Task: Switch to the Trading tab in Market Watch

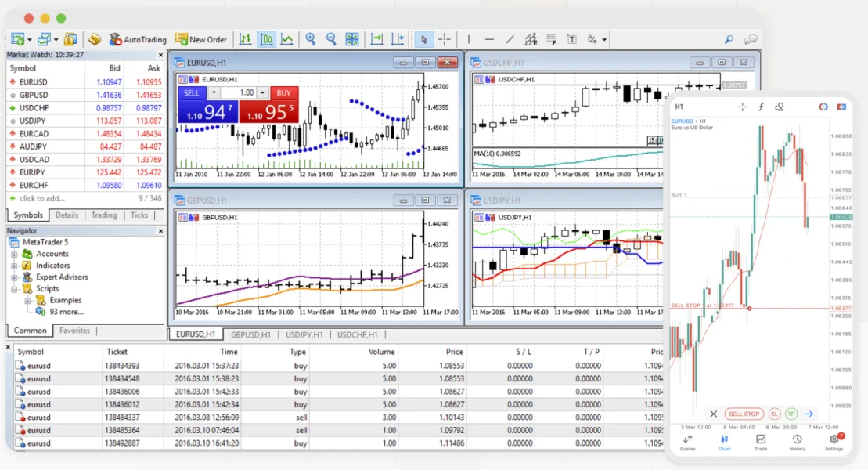Action: (104, 215)
